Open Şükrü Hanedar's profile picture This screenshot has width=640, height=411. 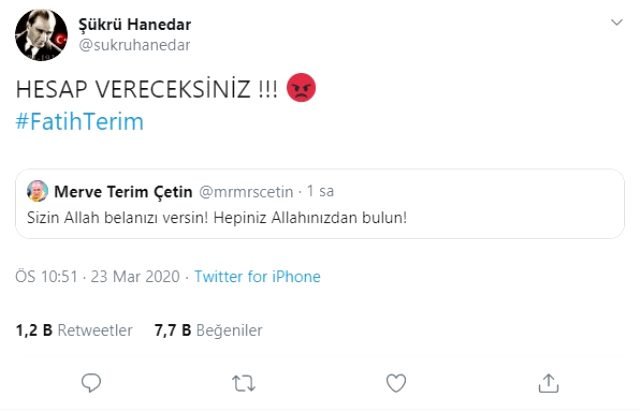(40, 34)
